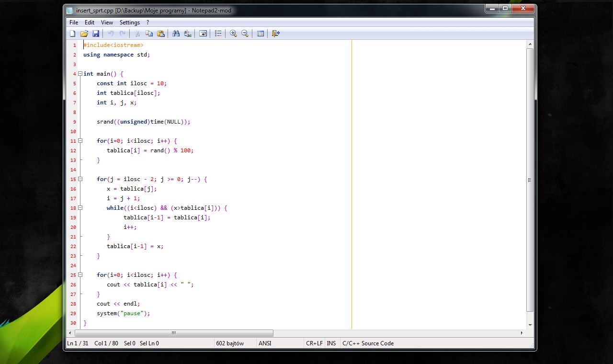The height and width of the screenshot is (364, 613).
Task: Open the Replace dialog
Action: 188,33
